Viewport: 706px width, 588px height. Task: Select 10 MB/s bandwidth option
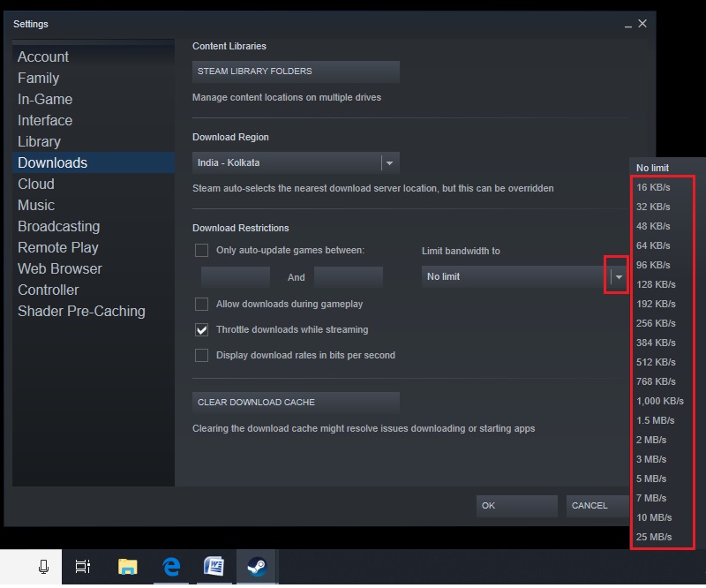tap(654, 517)
